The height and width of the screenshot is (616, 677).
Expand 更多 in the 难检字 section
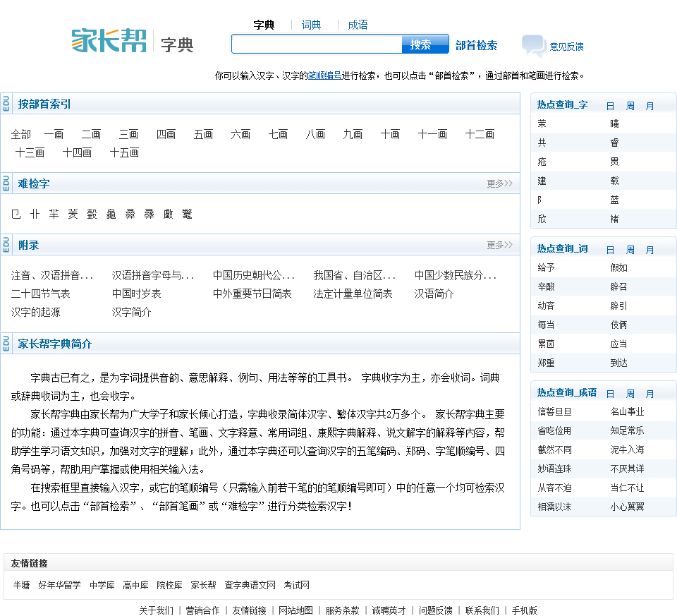click(499, 183)
